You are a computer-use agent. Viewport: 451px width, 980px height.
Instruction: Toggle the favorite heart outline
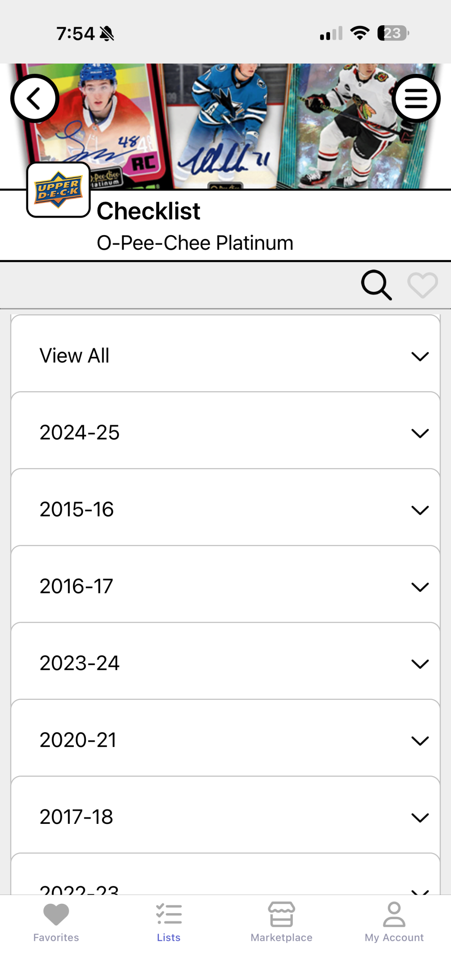coord(422,285)
